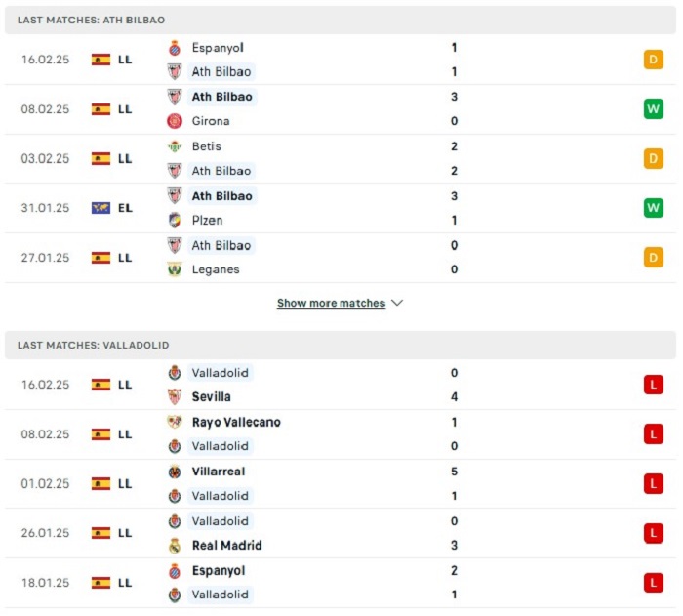Select the Last Matches: Ath Bilbao header
This screenshot has width=683, height=616.
tap(341, 20)
